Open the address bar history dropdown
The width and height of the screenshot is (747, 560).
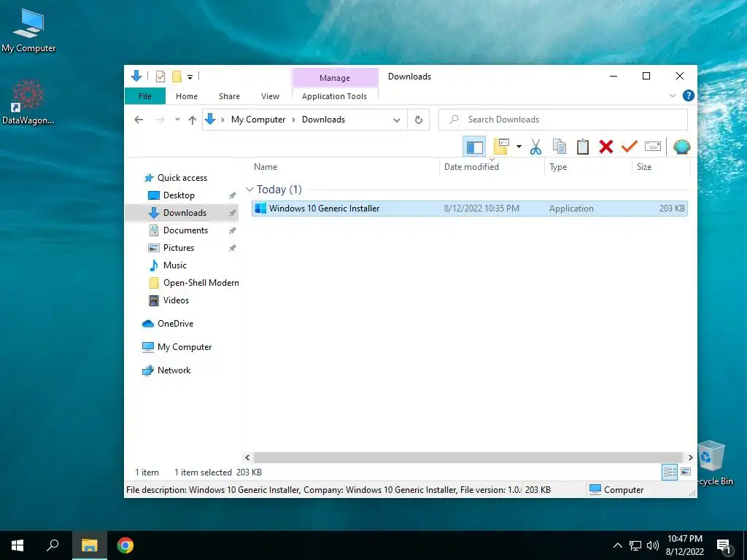coord(396,120)
